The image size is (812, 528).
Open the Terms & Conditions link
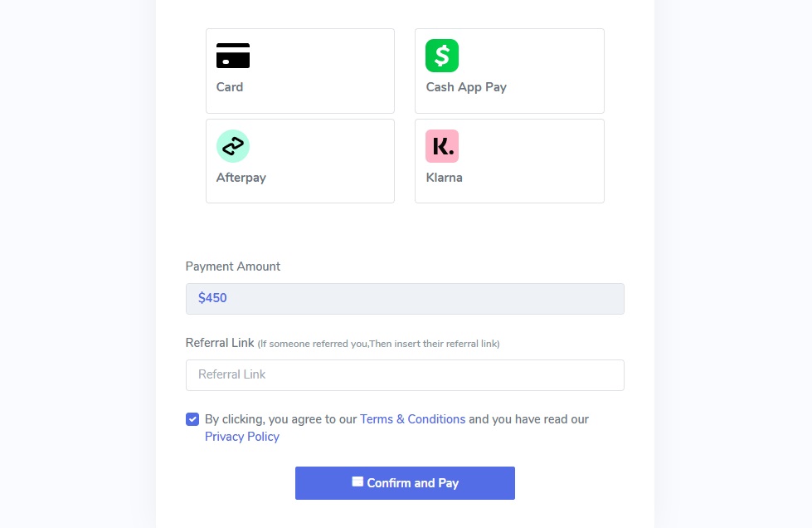click(x=412, y=419)
